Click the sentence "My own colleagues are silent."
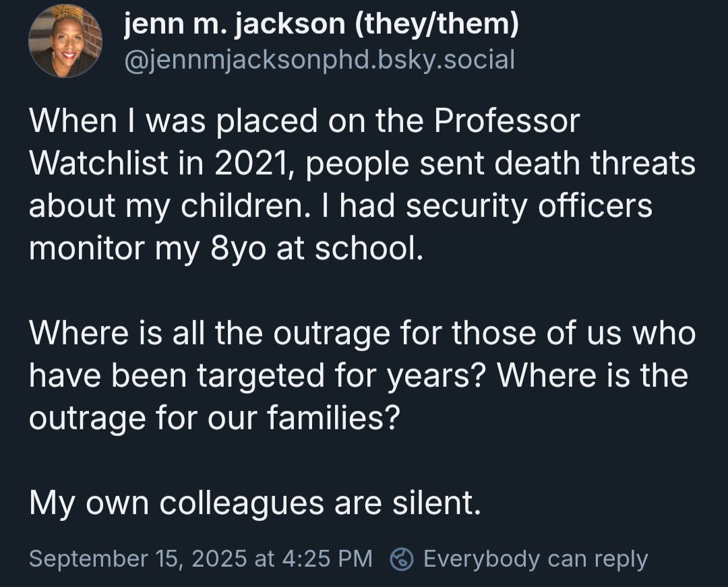This screenshot has height=587, width=728. pos(255,503)
